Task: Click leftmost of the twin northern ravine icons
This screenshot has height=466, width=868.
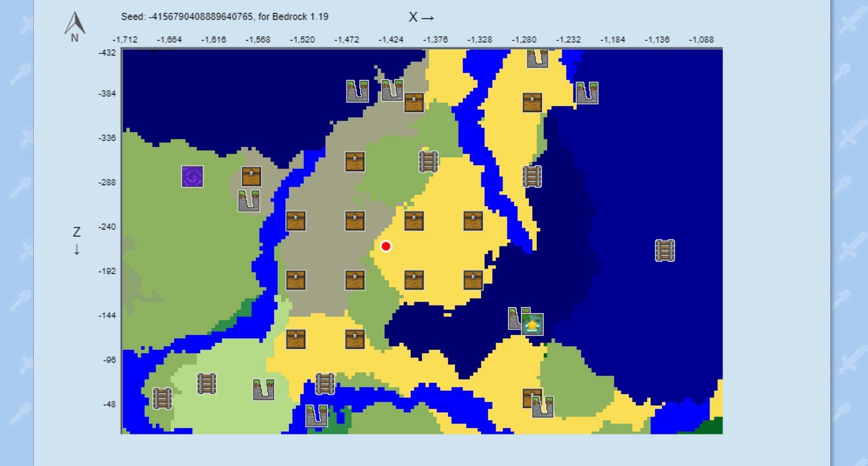Action: pyautogui.click(x=357, y=91)
